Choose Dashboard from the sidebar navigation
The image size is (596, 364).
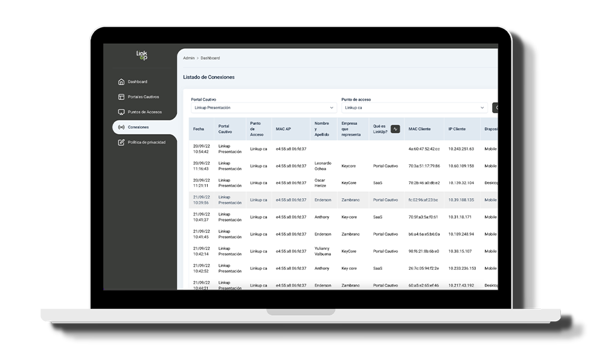coord(137,81)
